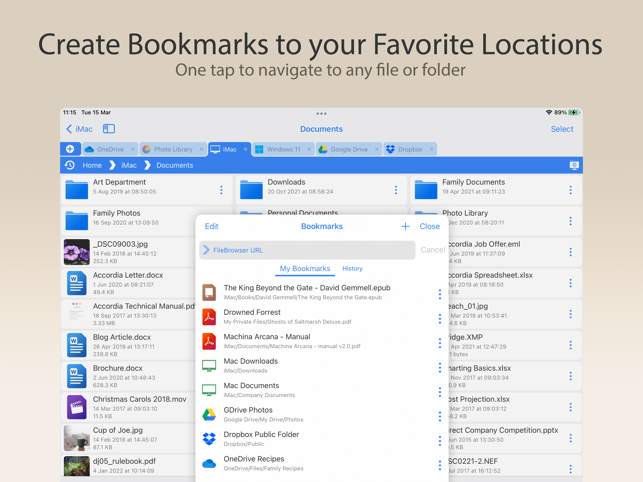Open options for King Beyond the Gate bookmark
The width and height of the screenshot is (643, 482).
(x=440, y=294)
